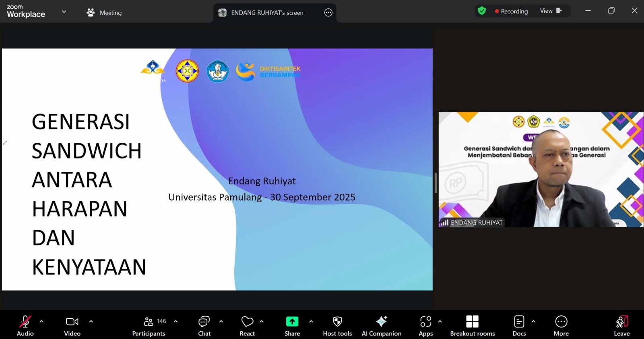Screen dimensions: 644x339
Task: Open Breakout rooms
Action: click(x=472, y=325)
